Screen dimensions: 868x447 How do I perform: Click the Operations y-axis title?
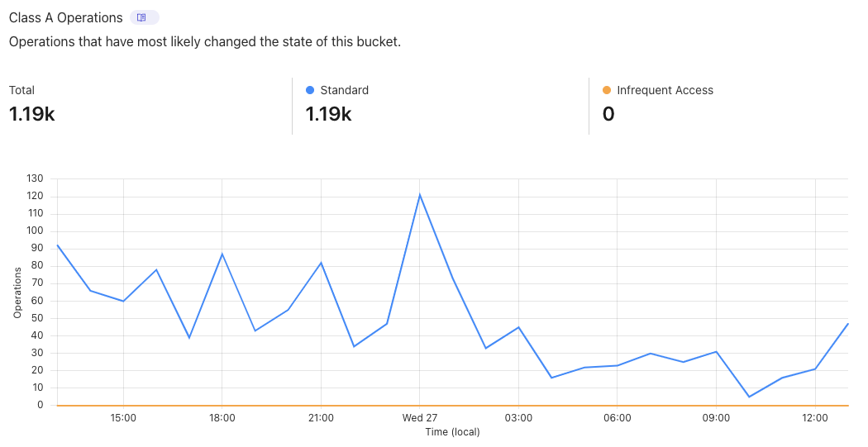pos(17,292)
